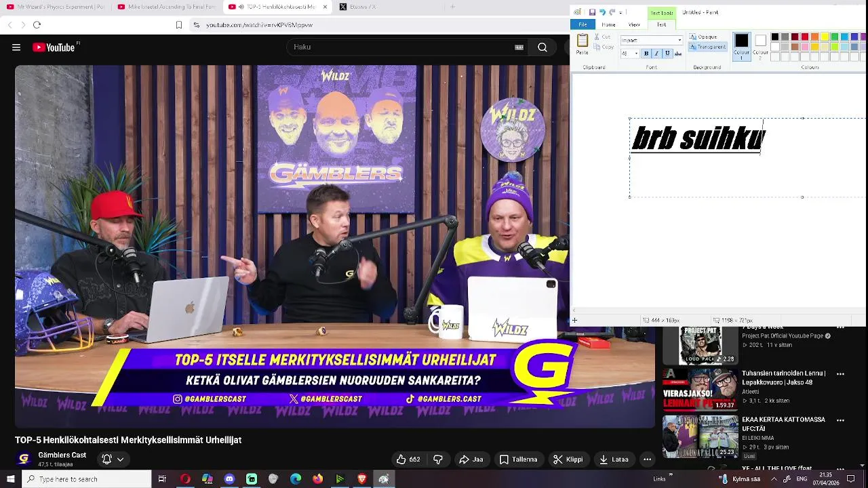Dislike the video
The width and height of the screenshot is (868, 488).
pyautogui.click(x=438, y=460)
